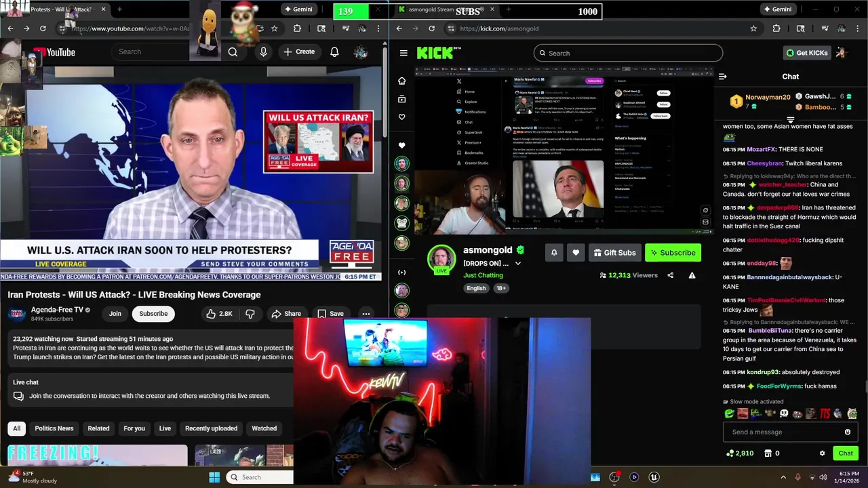Viewport: 868px width, 488px height.
Task: Click green Subscribe button on Kick
Action: (673, 253)
